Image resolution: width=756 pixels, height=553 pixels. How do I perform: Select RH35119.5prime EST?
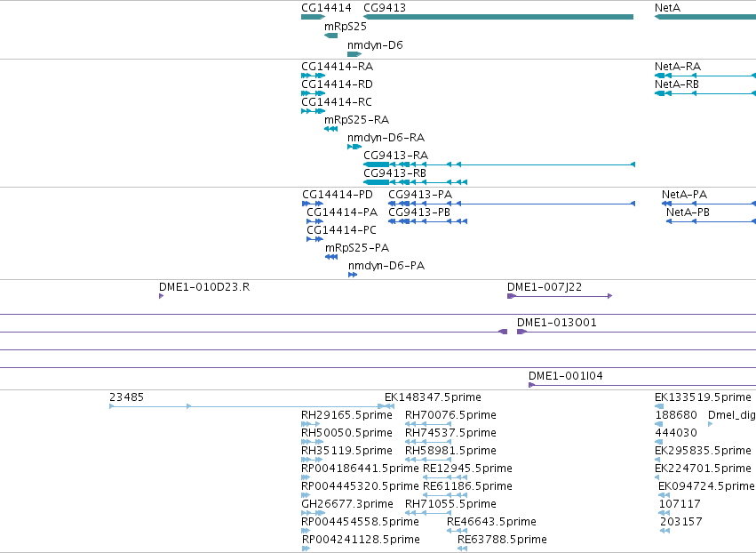coord(312,460)
